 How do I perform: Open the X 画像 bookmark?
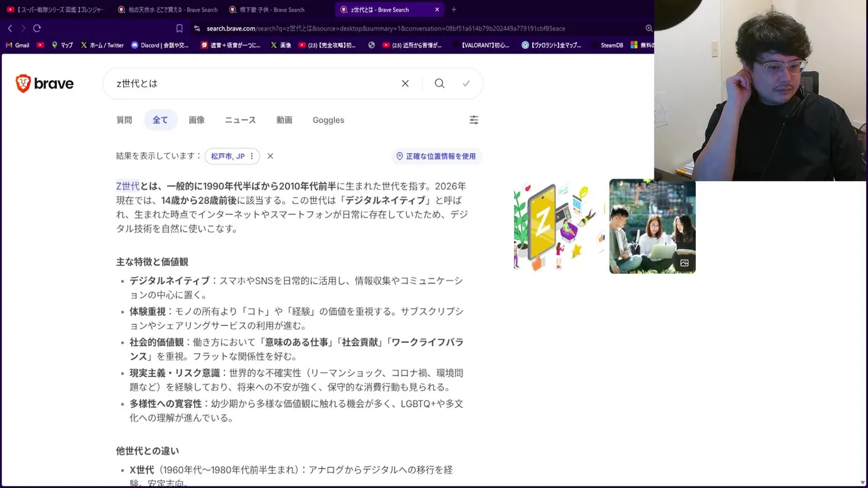pyautogui.click(x=281, y=45)
